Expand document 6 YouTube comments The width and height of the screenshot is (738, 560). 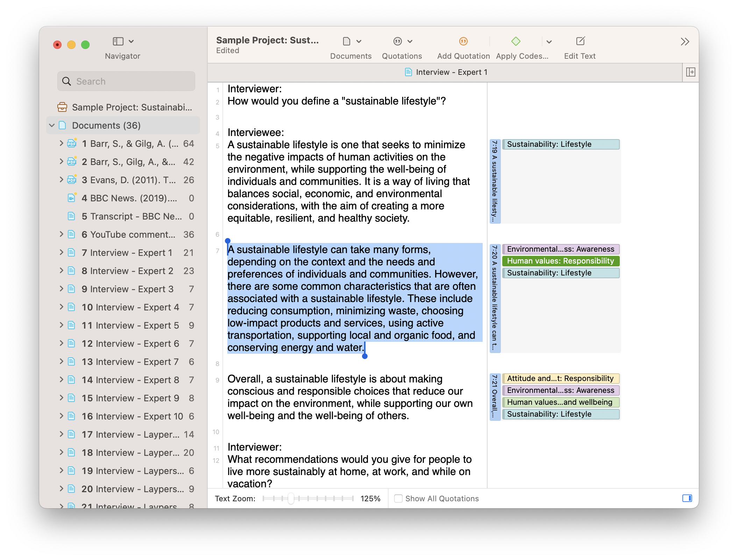coord(62,234)
